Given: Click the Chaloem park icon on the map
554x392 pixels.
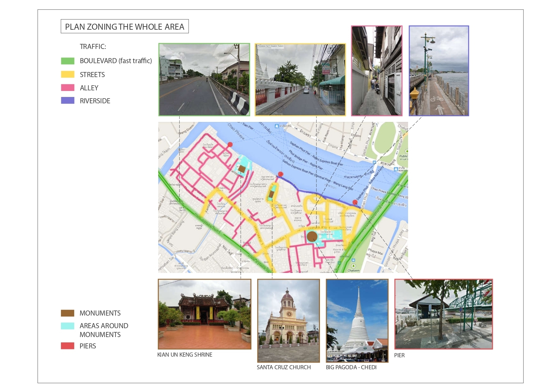Looking at the screenshot, I should click(x=353, y=266).
